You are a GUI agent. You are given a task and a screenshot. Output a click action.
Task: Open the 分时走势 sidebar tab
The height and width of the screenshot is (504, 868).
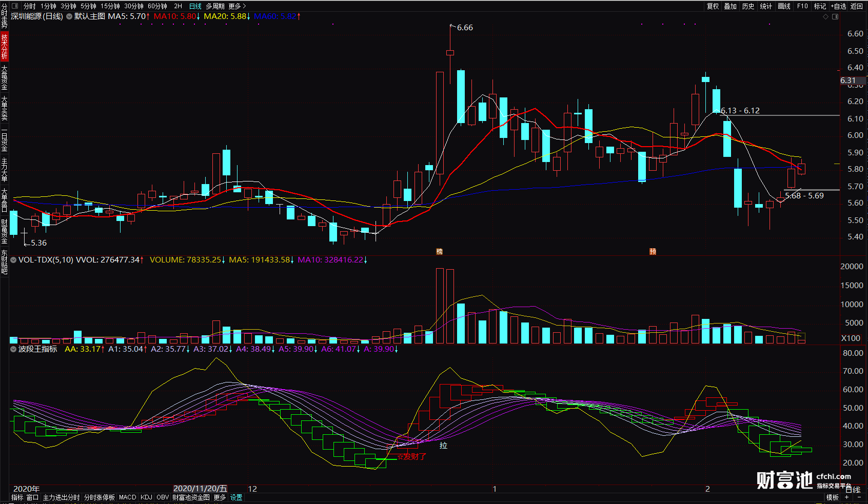click(x=4, y=16)
